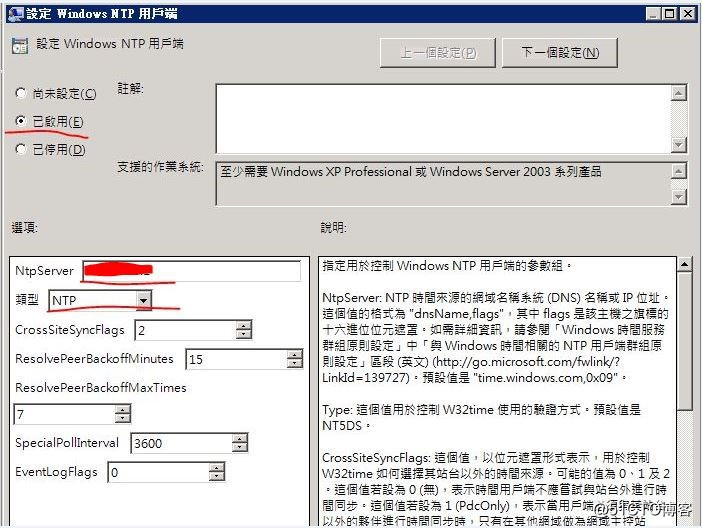Click the CrossSiteSyncFlags value field
Viewport: 702px width, 528px height.
(185, 331)
